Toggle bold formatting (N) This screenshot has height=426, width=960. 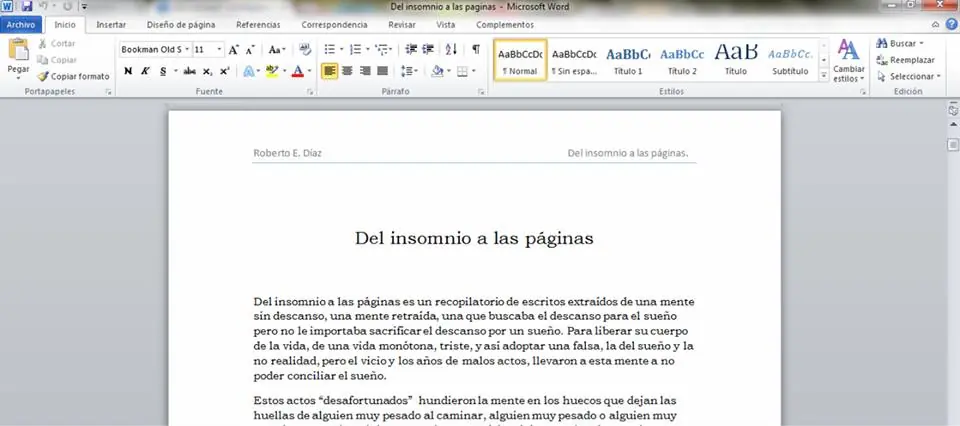tap(128, 71)
